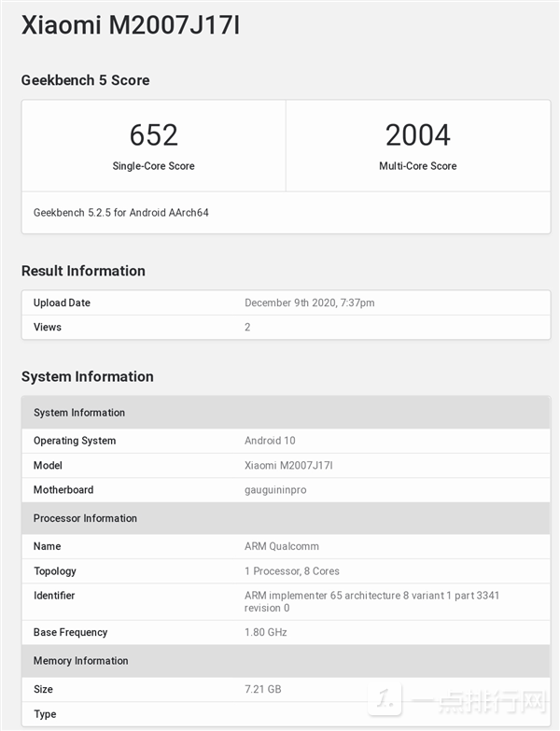Click the 7.21 GB memory size value
This screenshot has width=560, height=731.
pyautogui.click(x=262, y=689)
